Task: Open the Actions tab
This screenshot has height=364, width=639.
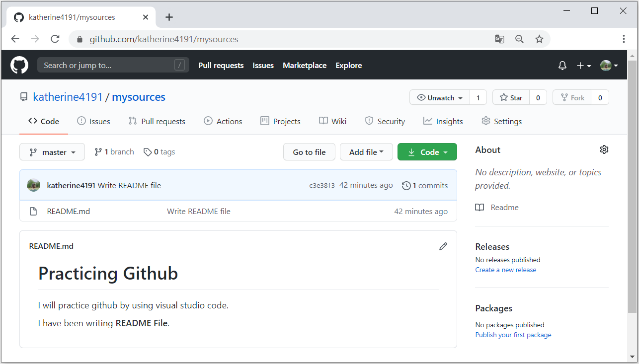Action: [223, 121]
